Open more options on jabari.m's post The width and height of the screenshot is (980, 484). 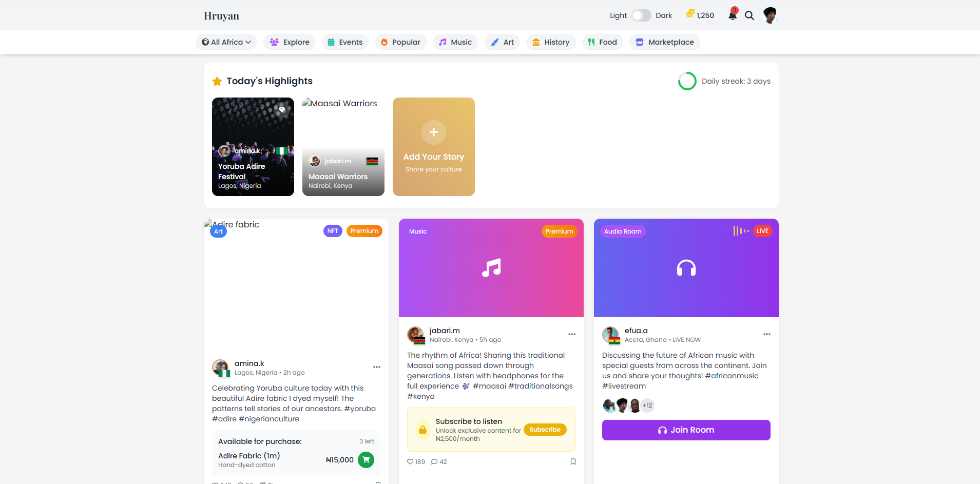pos(572,334)
